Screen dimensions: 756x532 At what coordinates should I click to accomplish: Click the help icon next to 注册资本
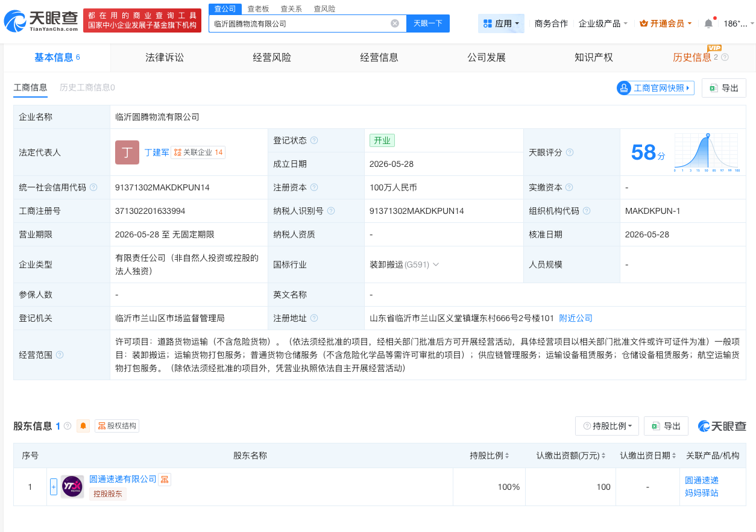point(314,187)
